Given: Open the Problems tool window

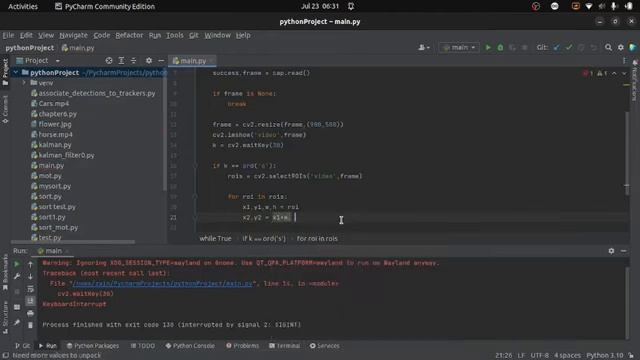Looking at the screenshot, I should coord(242,346).
